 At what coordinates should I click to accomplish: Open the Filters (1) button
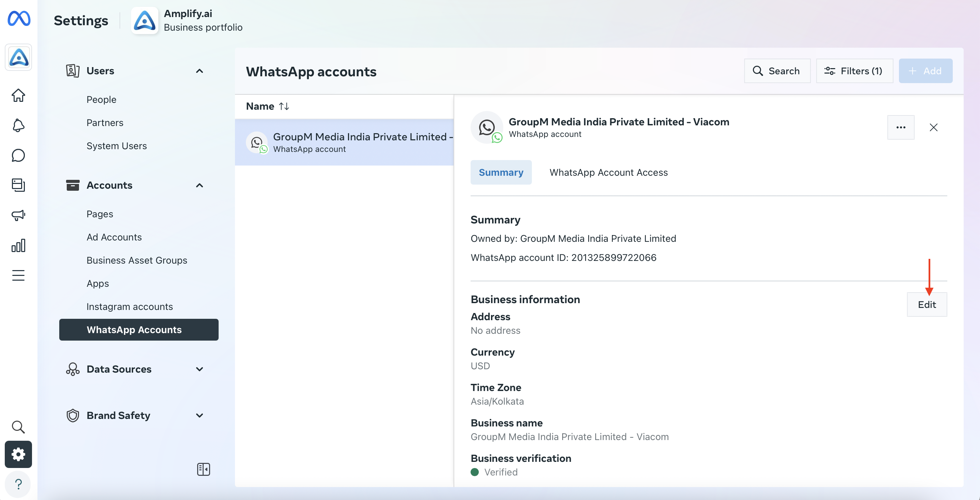(x=854, y=71)
